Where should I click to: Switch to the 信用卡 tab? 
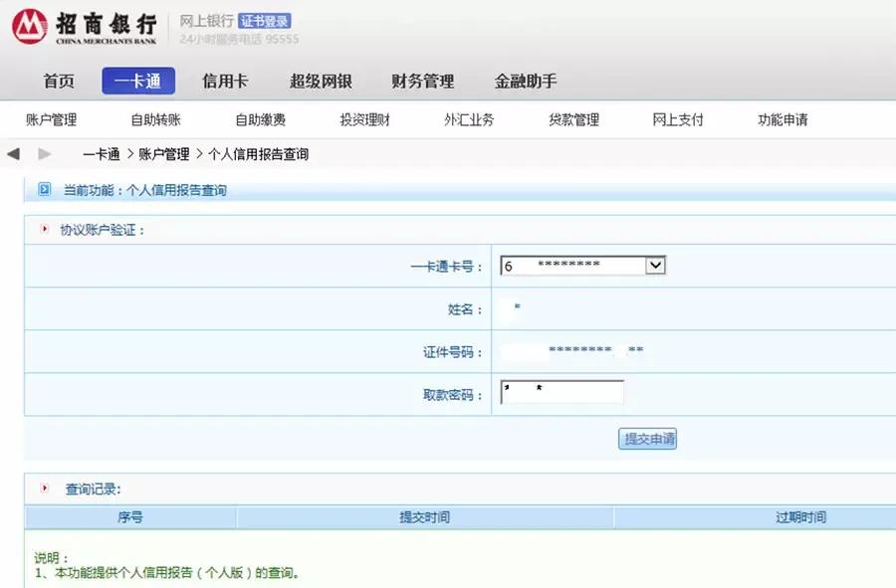224,82
